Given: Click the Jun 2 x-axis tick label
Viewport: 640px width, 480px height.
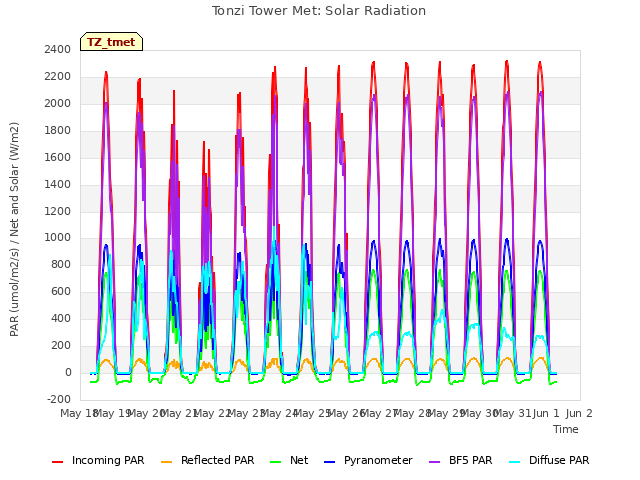Looking at the screenshot, I should [x=579, y=413].
